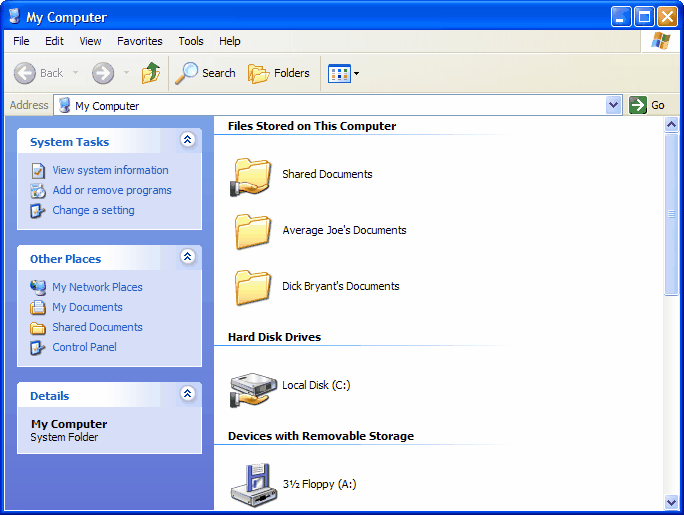The width and height of the screenshot is (684, 515).
Task: Click the '3½ Floppy (A:)' label
Action: pos(319,484)
